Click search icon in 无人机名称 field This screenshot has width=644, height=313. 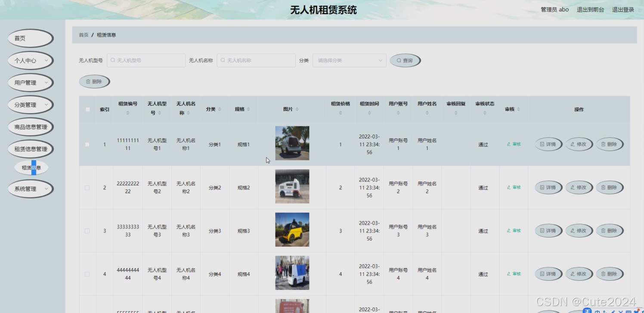223,60
